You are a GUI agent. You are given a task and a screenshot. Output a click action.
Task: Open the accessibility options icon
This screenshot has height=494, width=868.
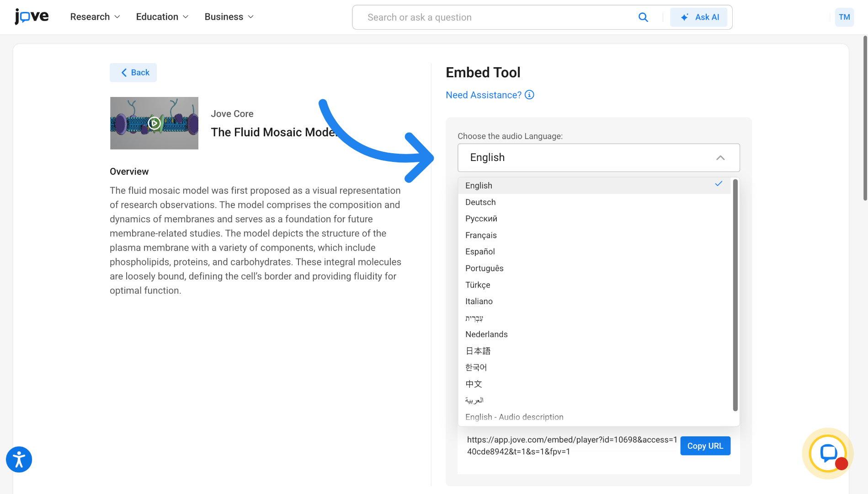click(x=19, y=459)
